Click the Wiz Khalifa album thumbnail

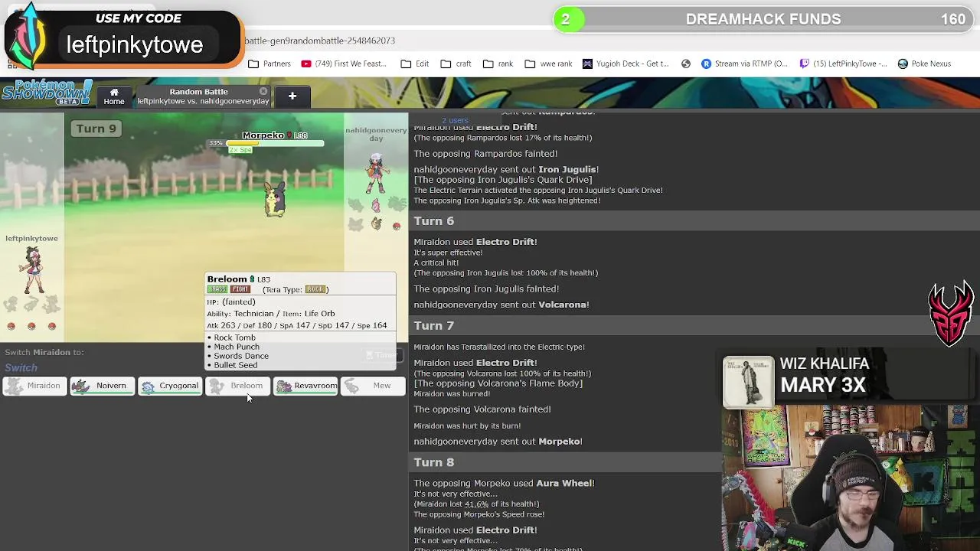click(748, 381)
